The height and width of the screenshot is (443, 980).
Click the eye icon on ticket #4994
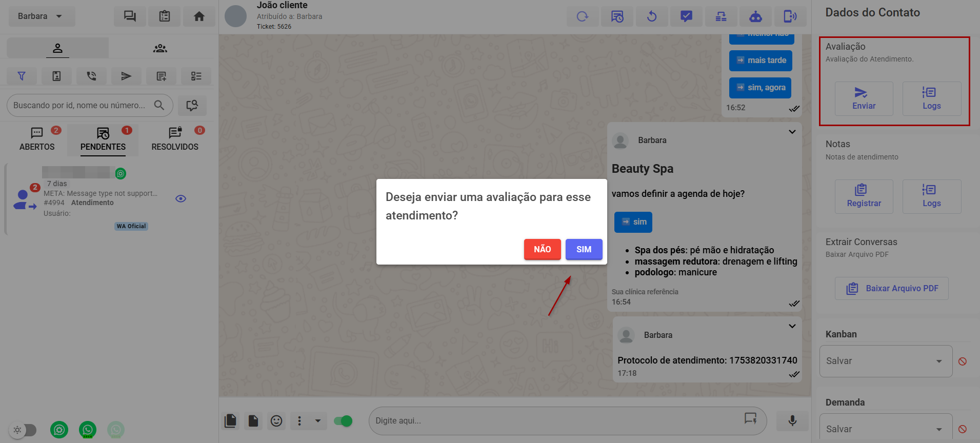coord(181,199)
